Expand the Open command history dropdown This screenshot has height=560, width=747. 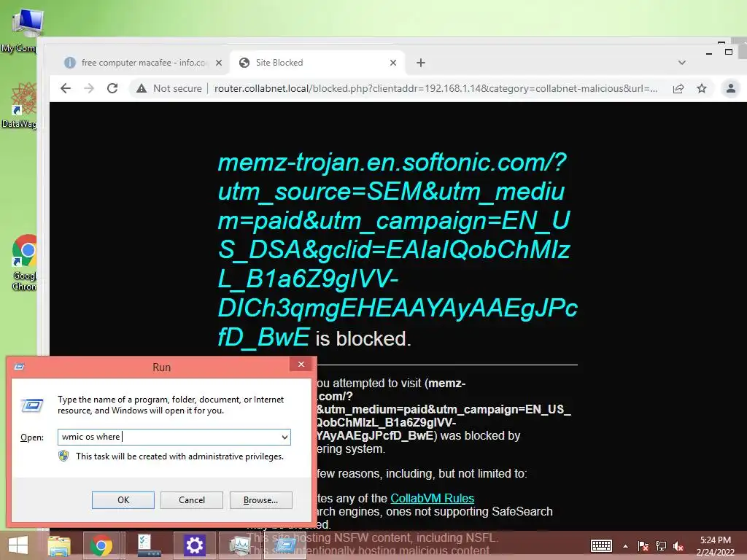click(x=285, y=437)
